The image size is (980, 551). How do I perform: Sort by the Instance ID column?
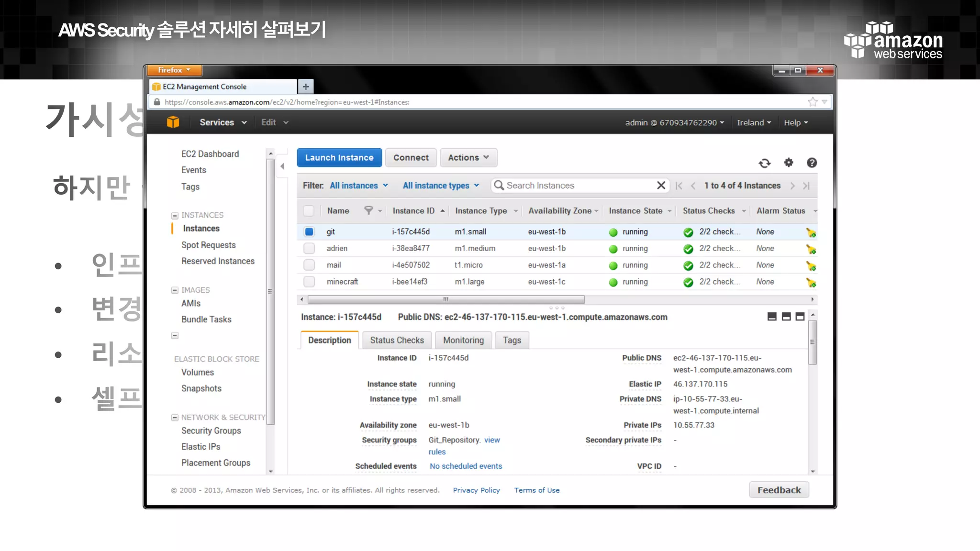(418, 211)
